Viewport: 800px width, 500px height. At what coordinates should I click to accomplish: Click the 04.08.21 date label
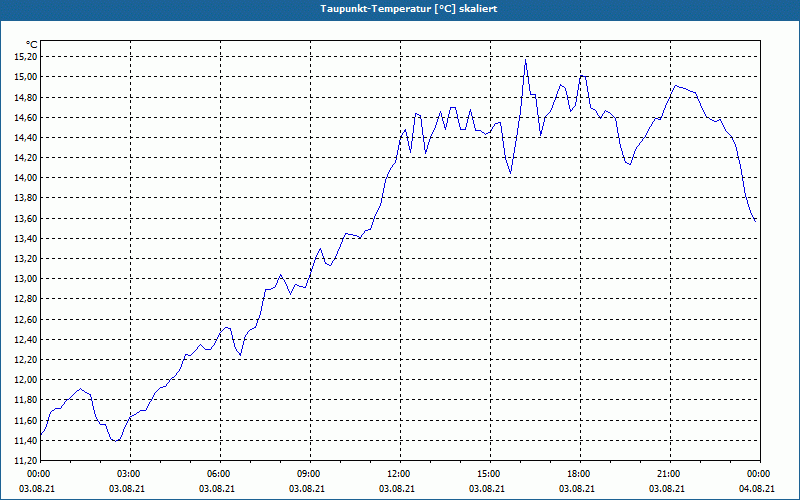[757, 489]
